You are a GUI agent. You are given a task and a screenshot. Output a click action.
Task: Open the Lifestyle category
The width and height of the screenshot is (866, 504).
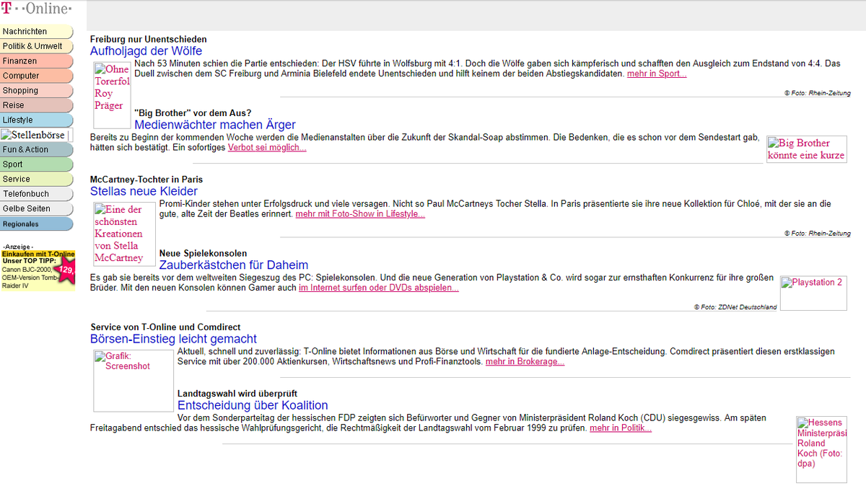coord(37,120)
